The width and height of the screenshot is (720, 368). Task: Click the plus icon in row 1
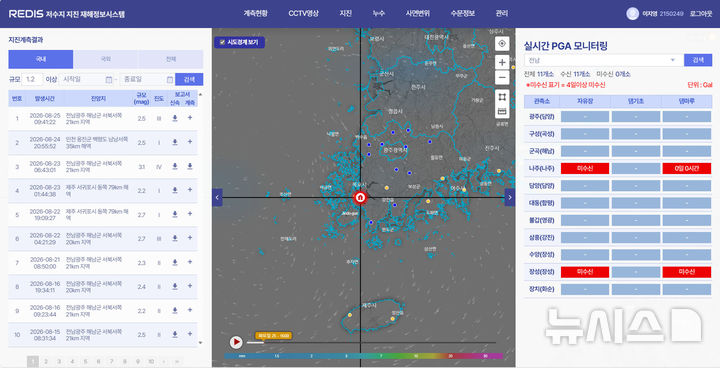click(190, 118)
